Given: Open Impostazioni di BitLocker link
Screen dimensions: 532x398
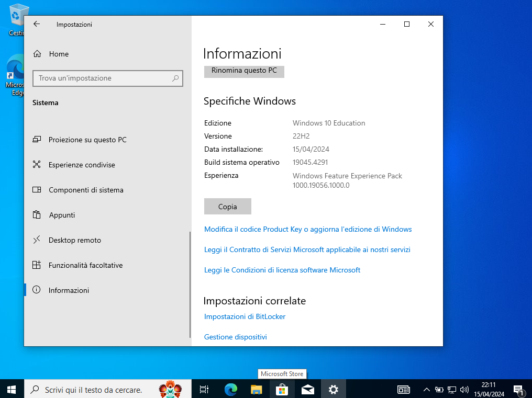Looking at the screenshot, I should [x=245, y=316].
